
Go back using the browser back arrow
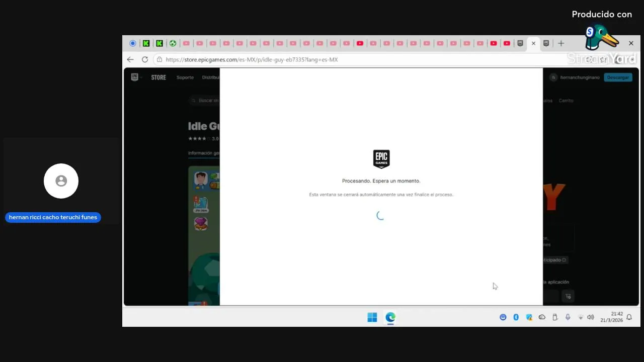(x=130, y=59)
